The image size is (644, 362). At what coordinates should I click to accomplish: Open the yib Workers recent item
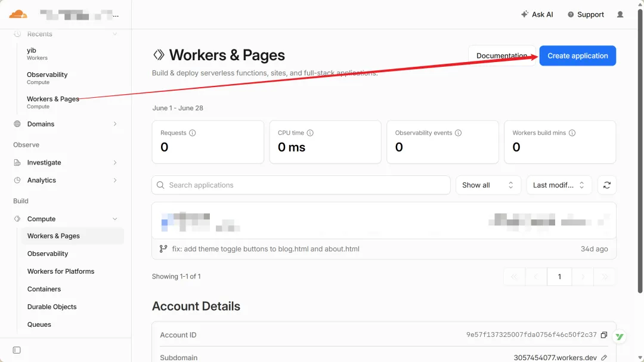(x=37, y=54)
